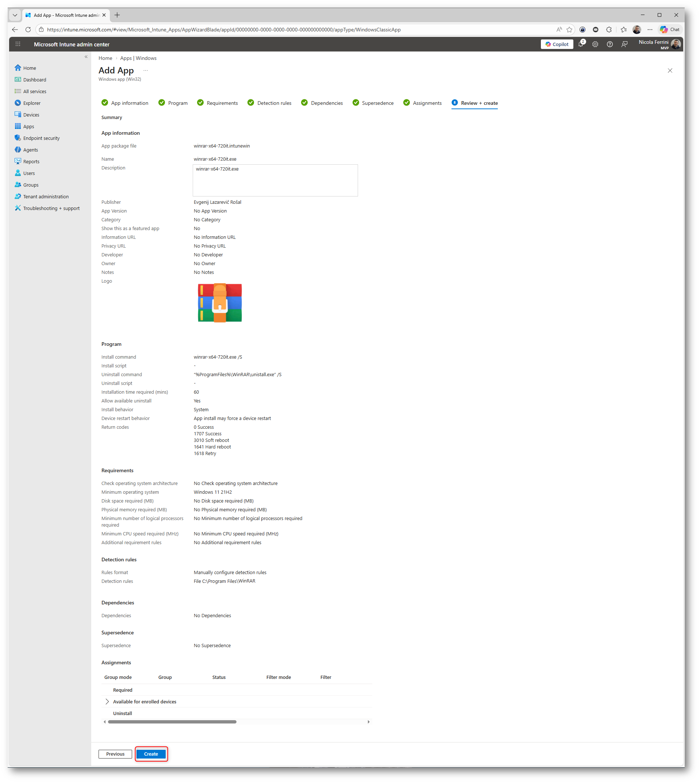Viewport: 700px width, 783px height.
Task: Go to Apps in the sidebar
Action: pos(24,127)
